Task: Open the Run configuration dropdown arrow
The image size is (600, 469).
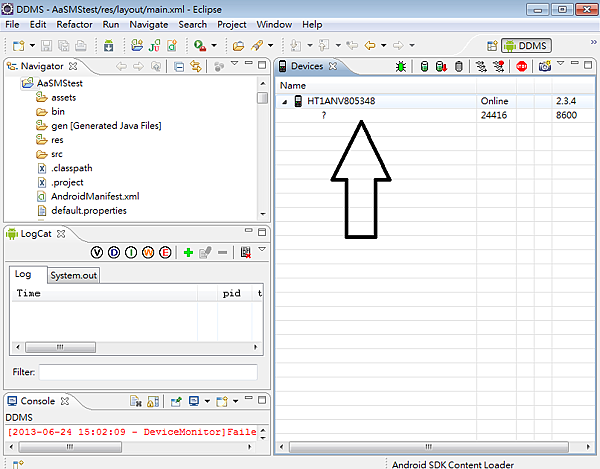Action: [214, 46]
